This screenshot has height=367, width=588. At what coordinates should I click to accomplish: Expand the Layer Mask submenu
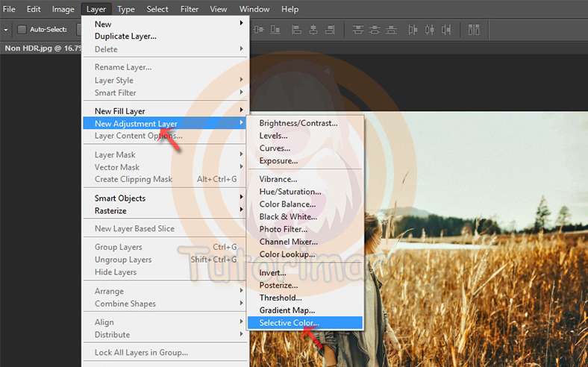(x=164, y=154)
